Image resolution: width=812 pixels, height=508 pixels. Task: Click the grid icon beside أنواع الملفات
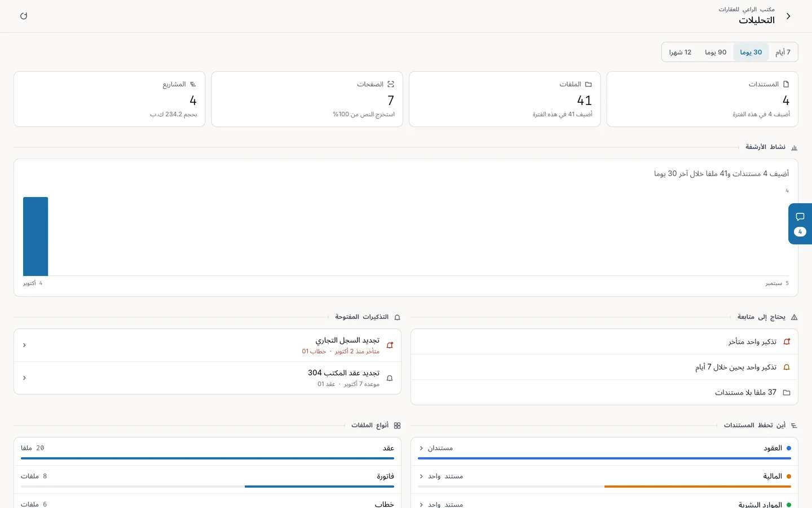(397, 426)
